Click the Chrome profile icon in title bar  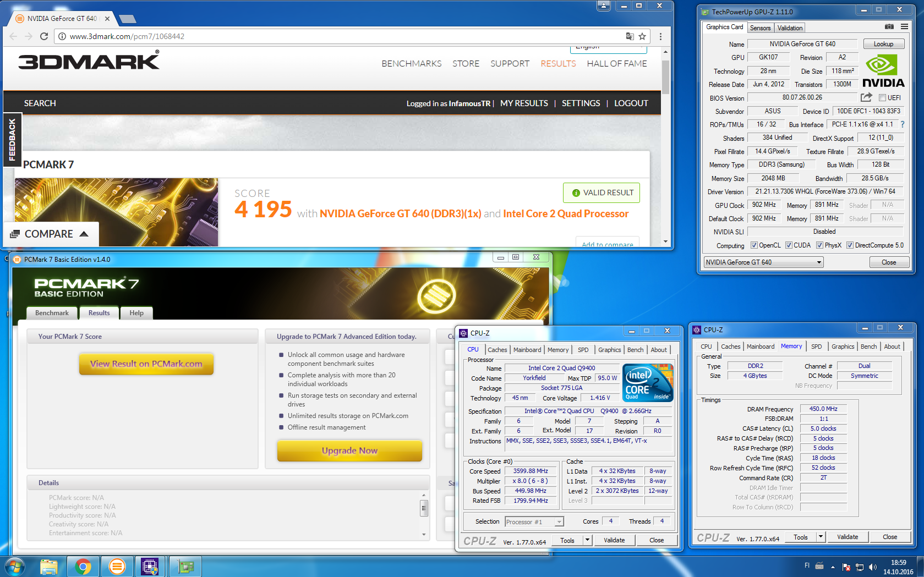point(604,6)
